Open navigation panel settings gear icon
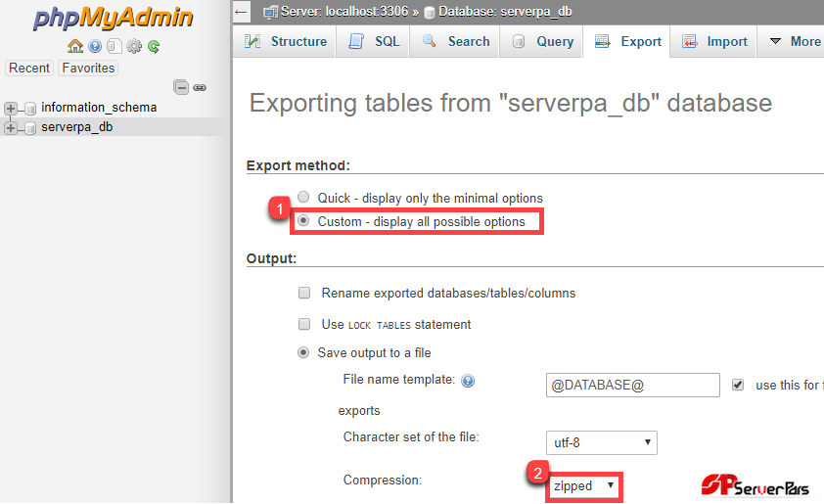 pyautogui.click(x=134, y=46)
